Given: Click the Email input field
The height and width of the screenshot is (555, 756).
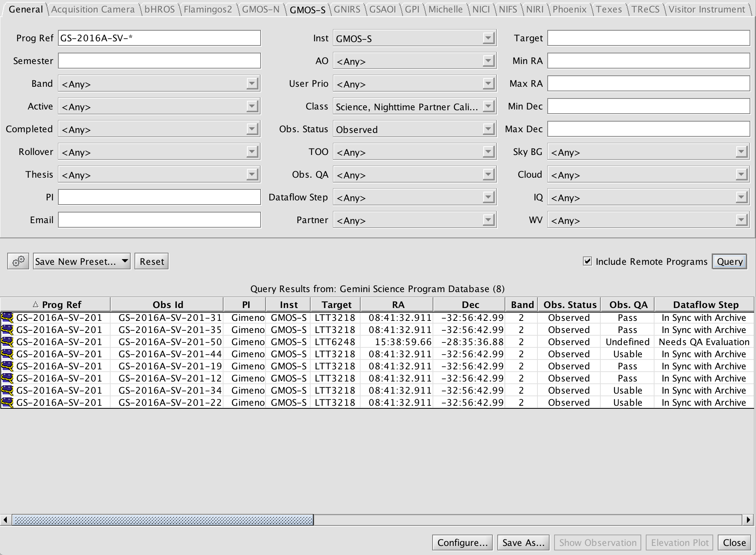Looking at the screenshot, I should pyautogui.click(x=159, y=220).
